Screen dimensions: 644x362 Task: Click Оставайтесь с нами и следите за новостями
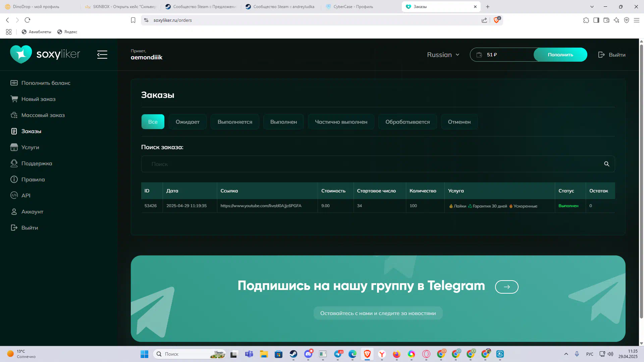click(378, 313)
